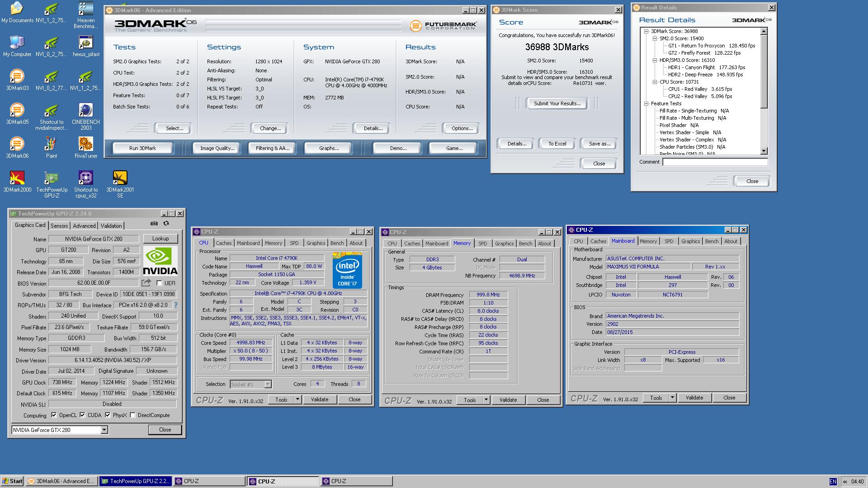
Task: Toggle the OpenCL checkbox
Action: point(54,415)
